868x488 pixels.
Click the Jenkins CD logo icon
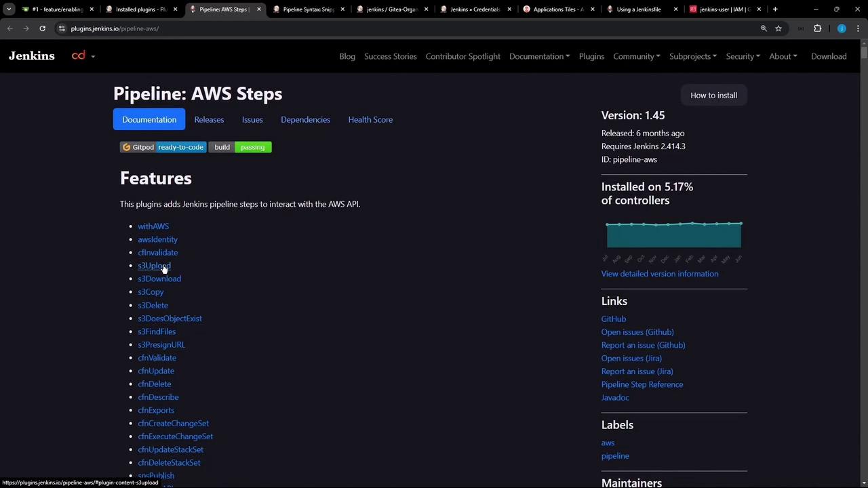(79, 56)
